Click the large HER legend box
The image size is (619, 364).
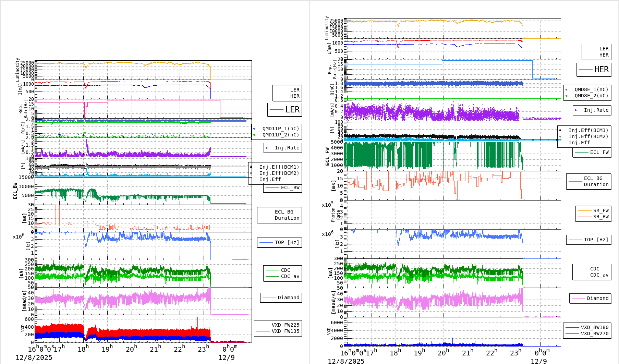tap(594, 70)
